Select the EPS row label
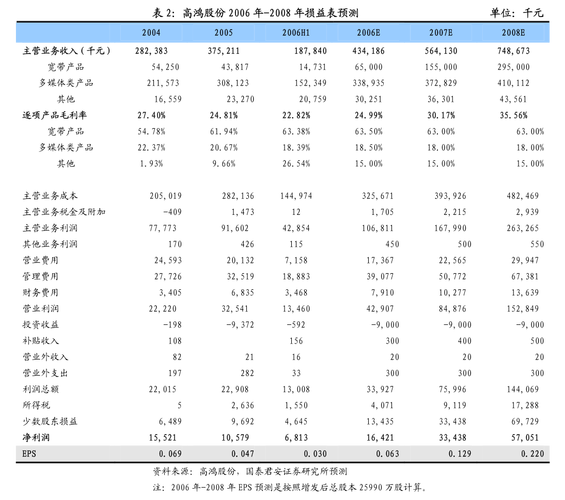The height and width of the screenshot is (500, 565). [29, 454]
